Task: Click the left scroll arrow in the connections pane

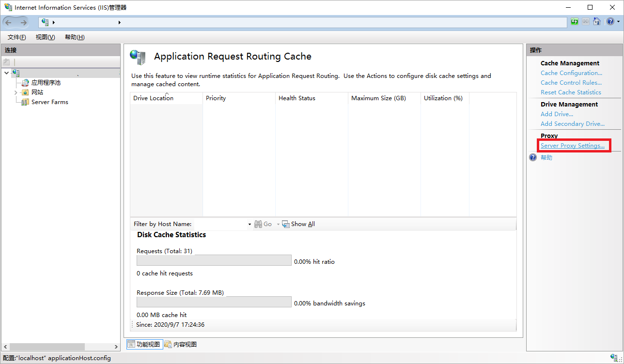Action: pos(5,347)
